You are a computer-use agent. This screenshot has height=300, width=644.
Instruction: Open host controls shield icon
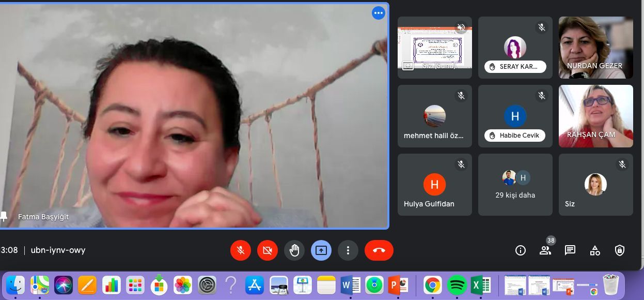click(620, 250)
